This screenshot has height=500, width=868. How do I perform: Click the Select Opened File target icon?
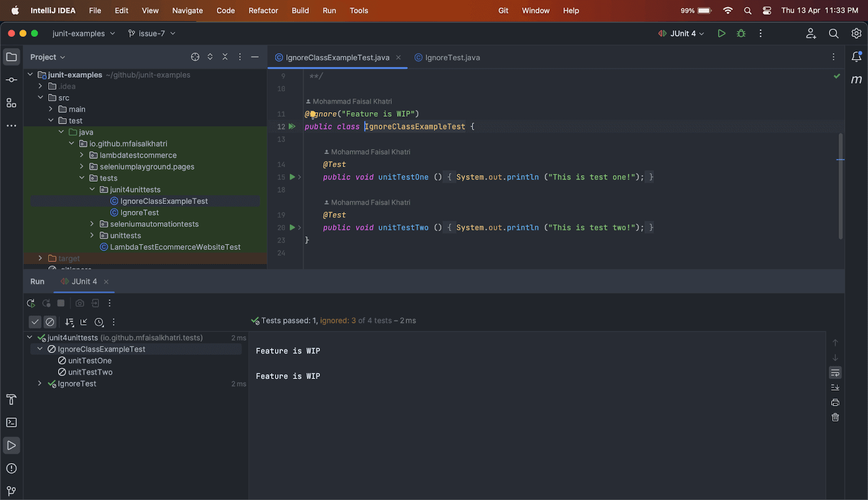(x=195, y=57)
